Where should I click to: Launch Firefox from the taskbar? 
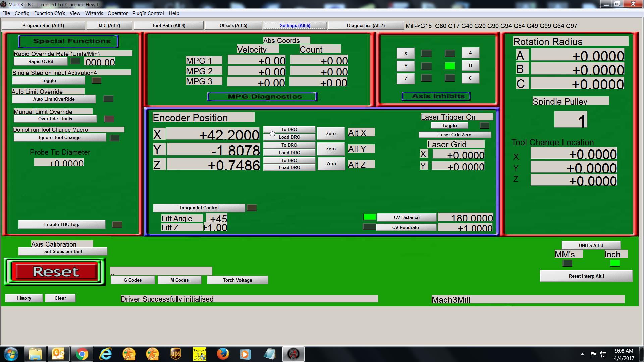point(223,354)
